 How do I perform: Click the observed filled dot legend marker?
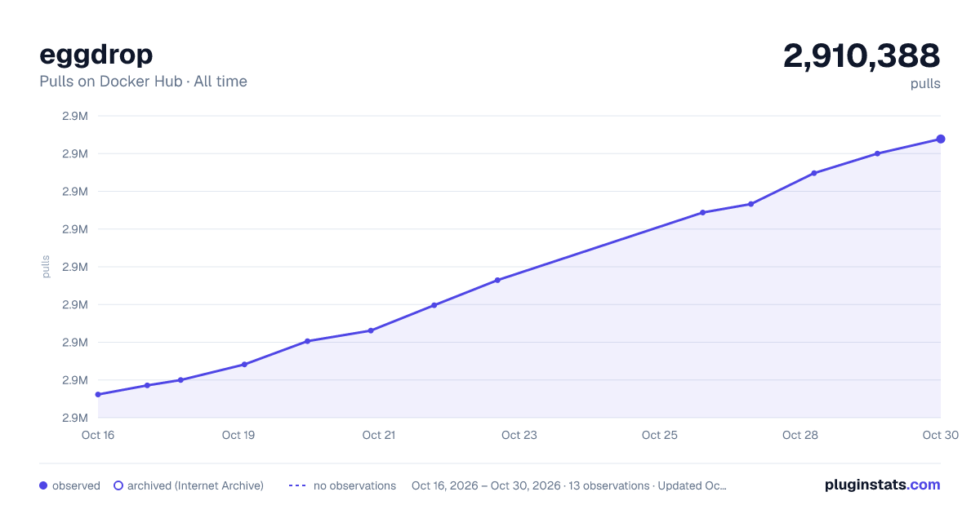point(43,485)
